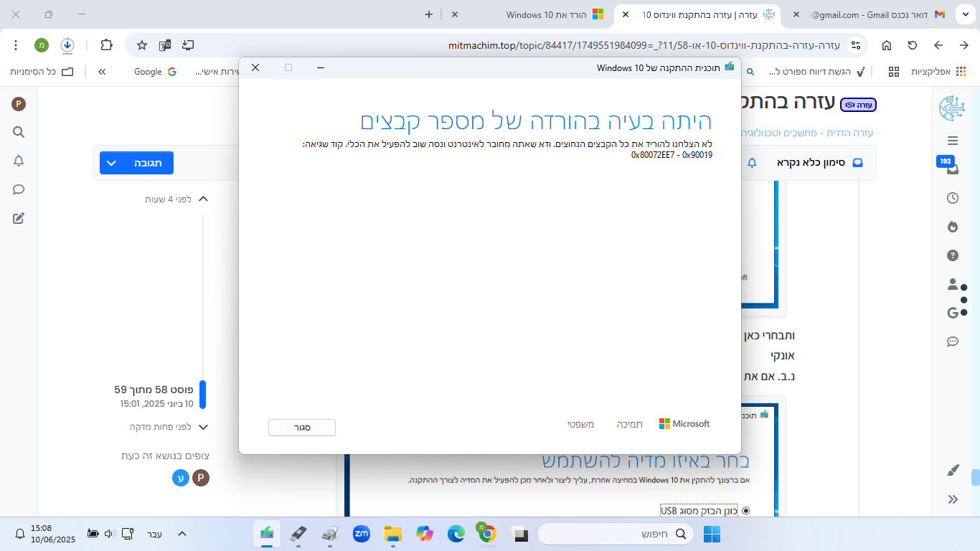Jump up to לפני 4 שעות
980x551 pixels.
pyautogui.click(x=176, y=199)
